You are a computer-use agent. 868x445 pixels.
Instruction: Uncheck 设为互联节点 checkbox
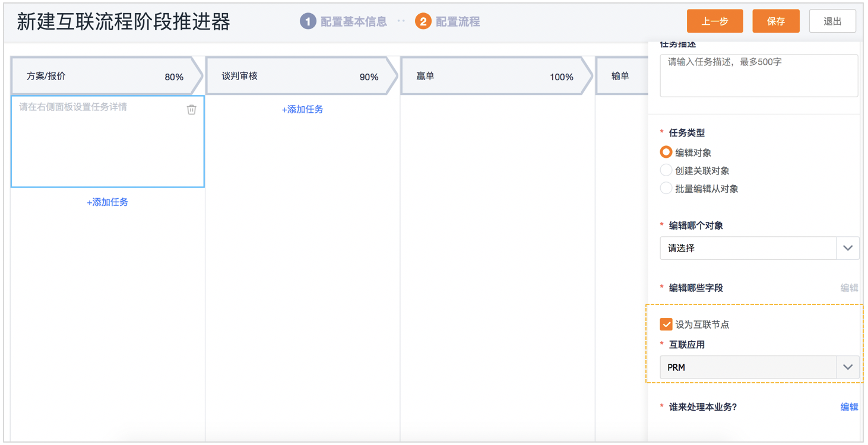[666, 325]
